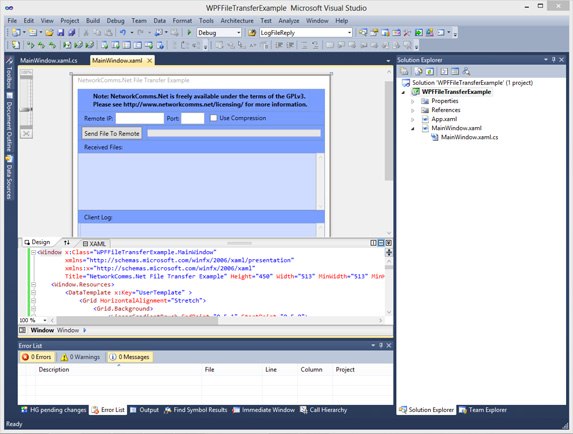Expand the App.xaml node
The image size is (573, 434).
tap(413, 119)
